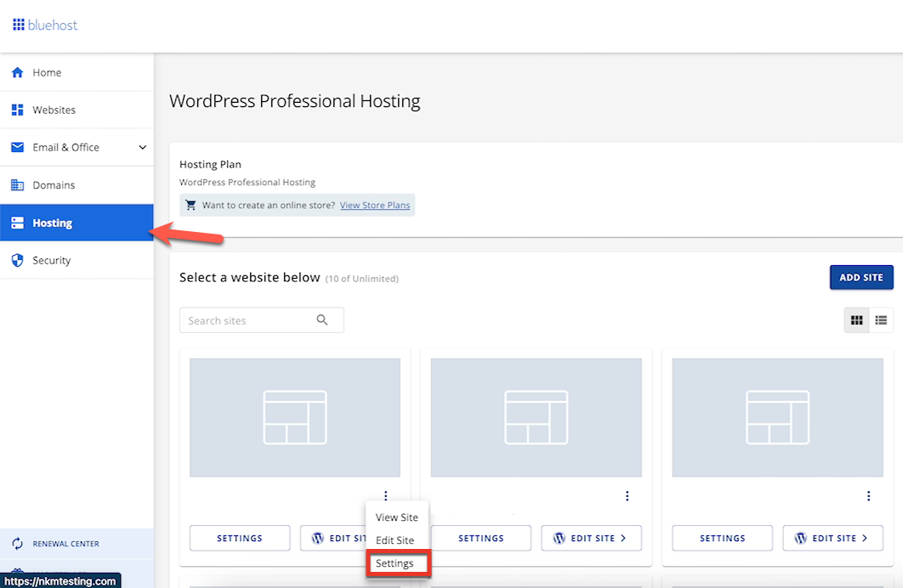Select Settings in the open context menu
Image resolution: width=903 pixels, height=588 pixels.
(x=397, y=563)
